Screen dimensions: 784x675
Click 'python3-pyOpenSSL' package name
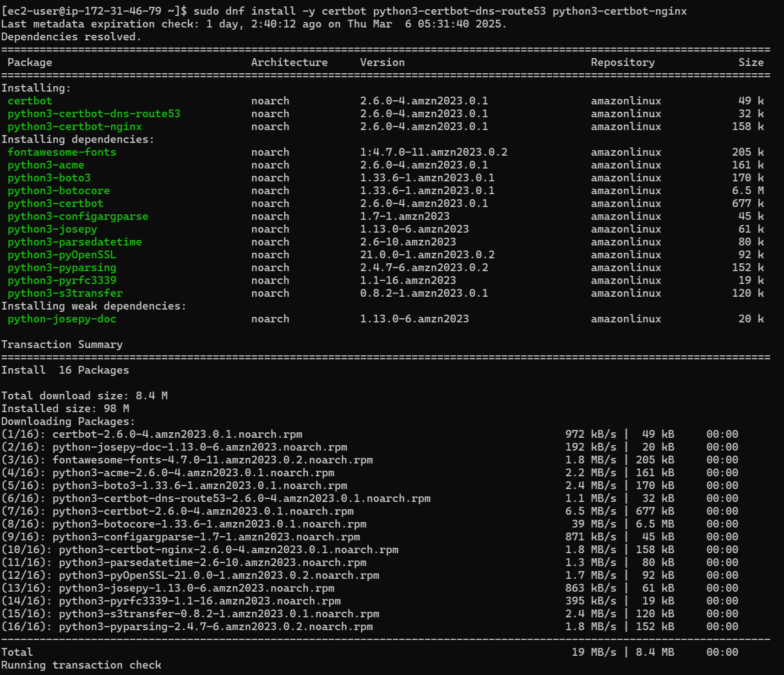pyautogui.click(x=62, y=255)
